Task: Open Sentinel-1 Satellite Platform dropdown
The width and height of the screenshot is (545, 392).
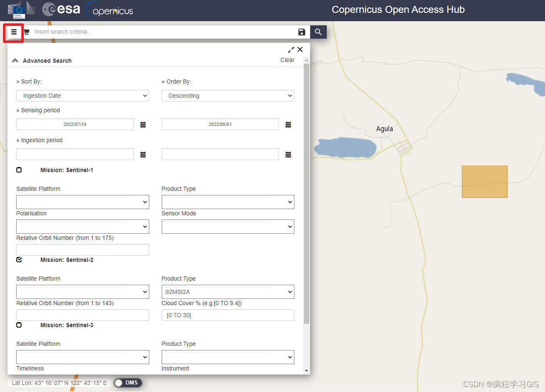Action: pyautogui.click(x=83, y=202)
